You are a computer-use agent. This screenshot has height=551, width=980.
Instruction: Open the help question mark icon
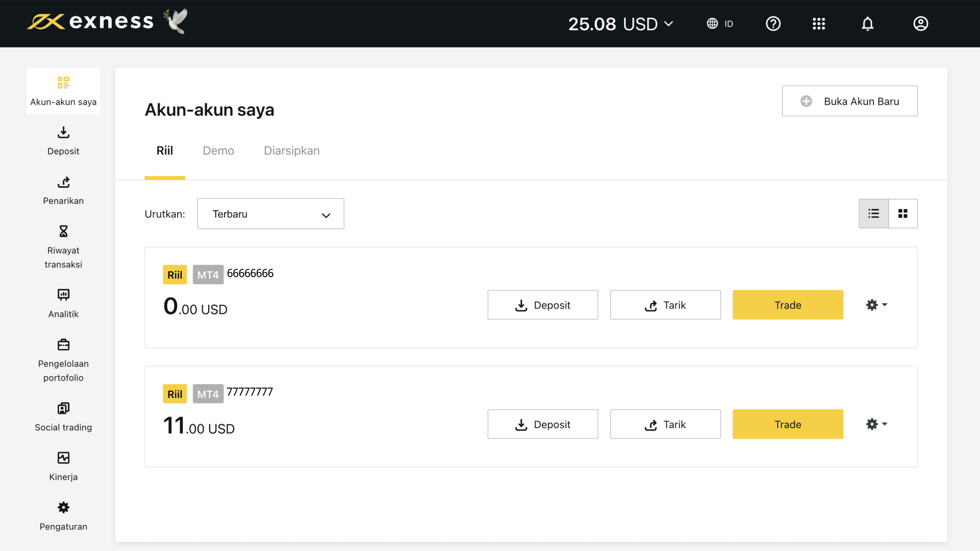(x=773, y=23)
